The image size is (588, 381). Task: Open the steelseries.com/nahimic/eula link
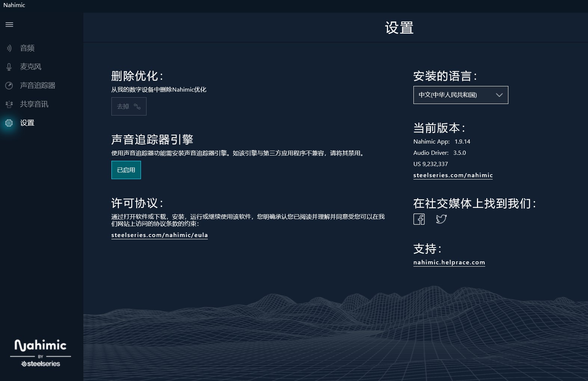[160, 235]
